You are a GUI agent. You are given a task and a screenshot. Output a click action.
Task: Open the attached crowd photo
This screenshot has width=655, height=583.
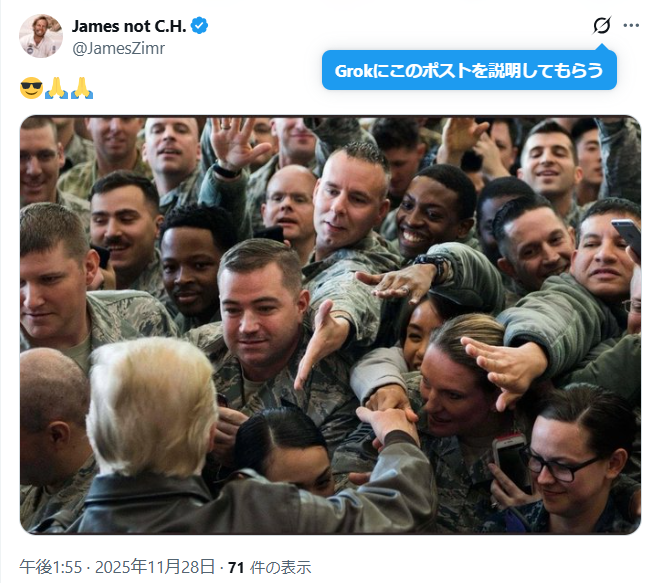330,325
